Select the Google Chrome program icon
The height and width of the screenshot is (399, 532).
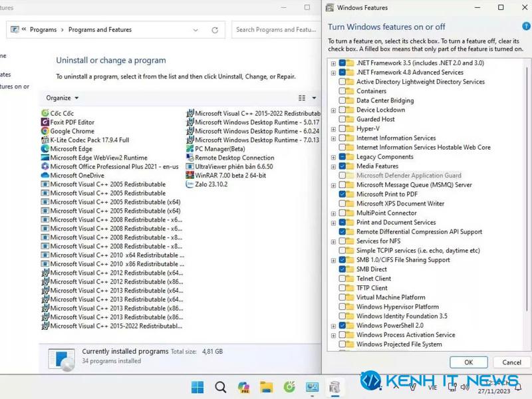(45, 131)
